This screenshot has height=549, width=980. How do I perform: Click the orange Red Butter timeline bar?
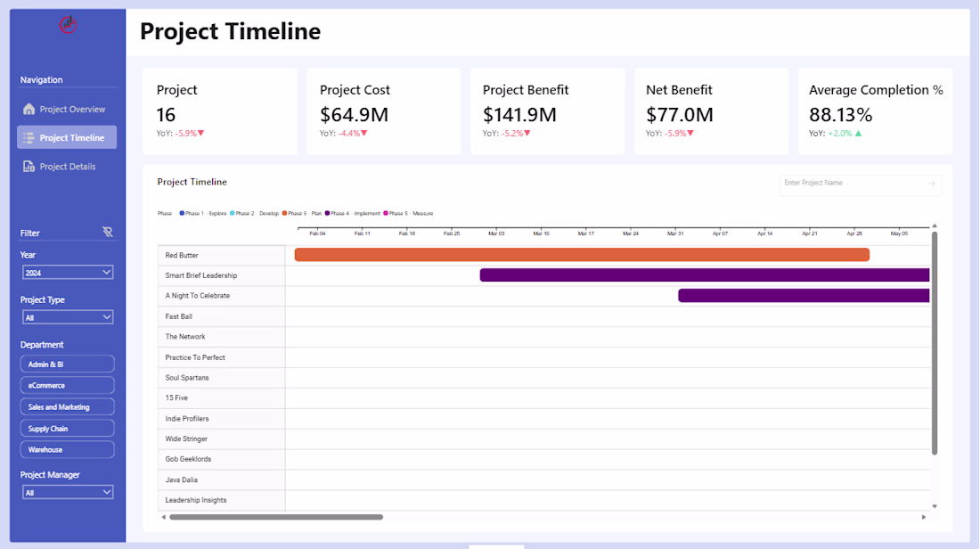(581, 255)
